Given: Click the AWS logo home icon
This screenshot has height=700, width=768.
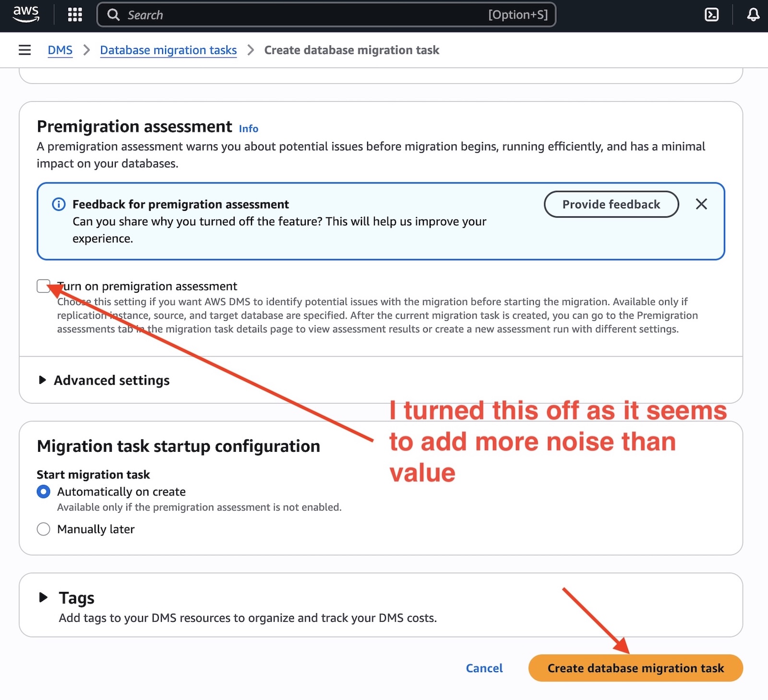Looking at the screenshot, I should pos(26,14).
